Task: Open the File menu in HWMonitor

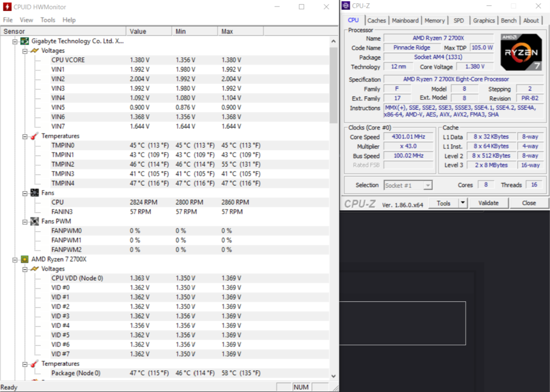Action: tap(8, 20)
